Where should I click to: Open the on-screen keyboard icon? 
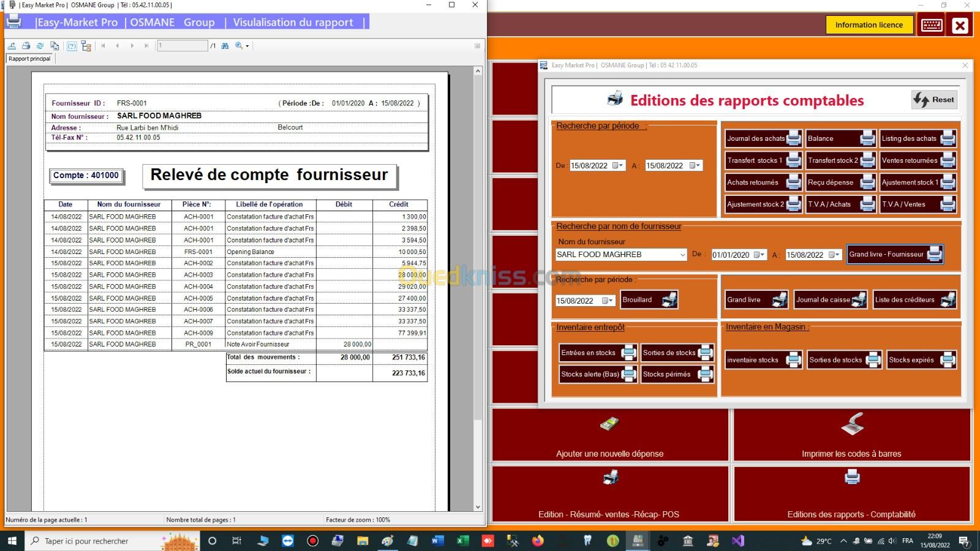click(932, 25)
